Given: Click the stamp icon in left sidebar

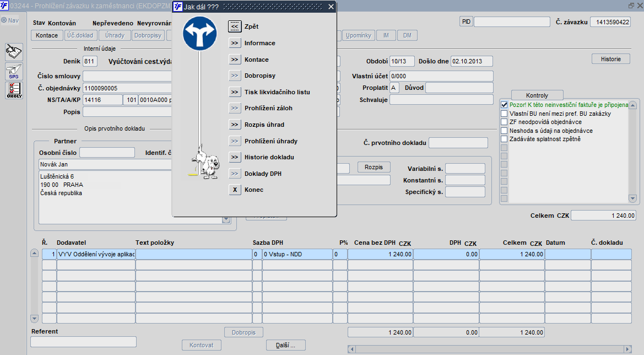Looking at the screenshot, I should click(14, 52).
